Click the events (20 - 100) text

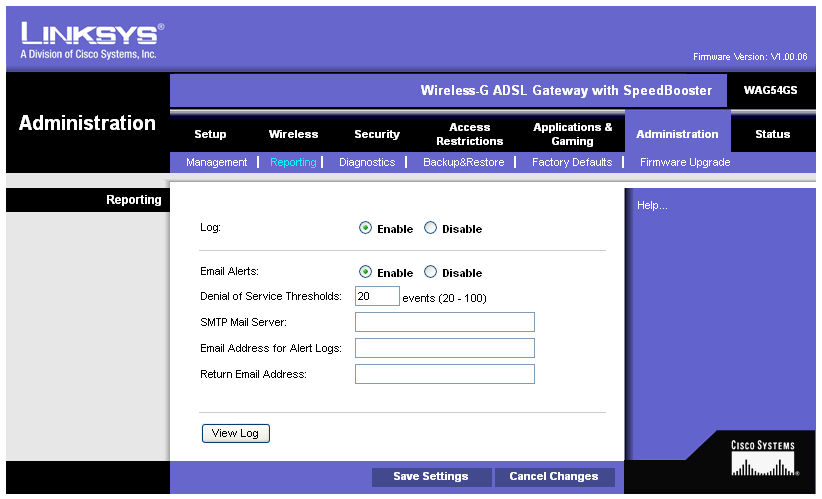tap(445, 298)
